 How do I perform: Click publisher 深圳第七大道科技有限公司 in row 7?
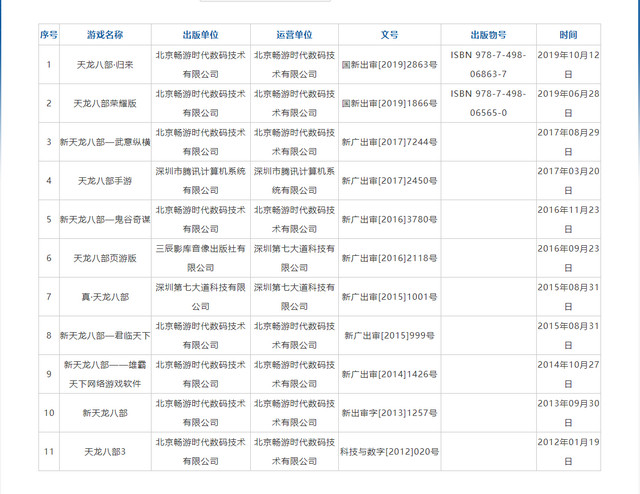tap(200, 297)
